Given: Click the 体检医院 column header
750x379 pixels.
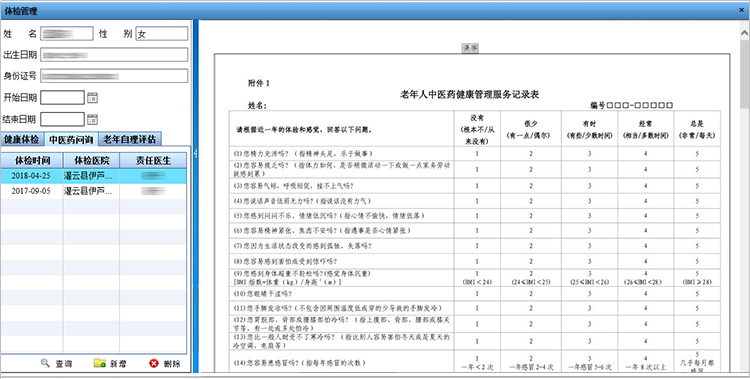Looking at the screenshot, I should click(91, 160).
